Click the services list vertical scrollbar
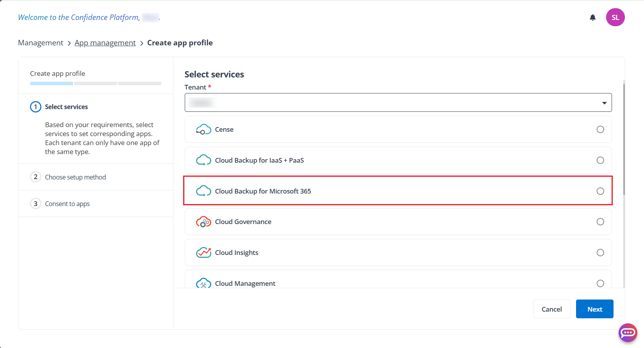644x348 pixels. tap(624, 137)
